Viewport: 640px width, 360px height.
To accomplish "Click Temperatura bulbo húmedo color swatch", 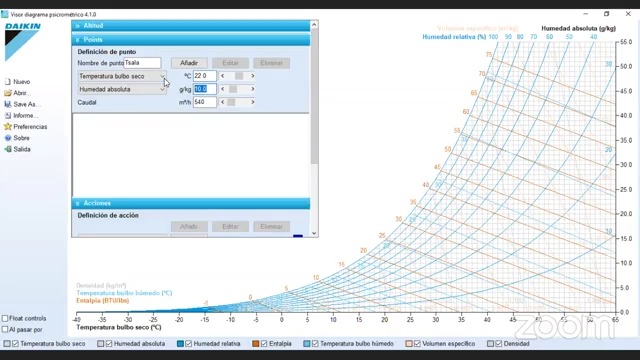I will coord(307,344).
